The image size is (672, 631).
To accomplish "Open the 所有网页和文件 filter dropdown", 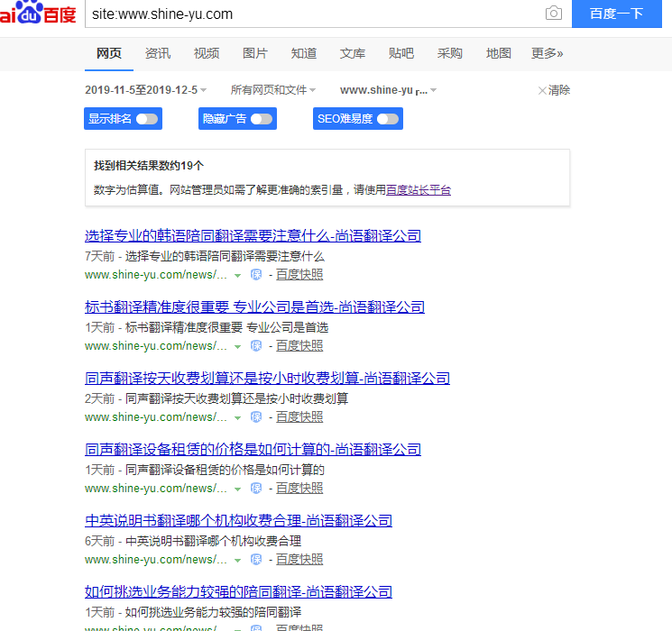I will (273, 90).
